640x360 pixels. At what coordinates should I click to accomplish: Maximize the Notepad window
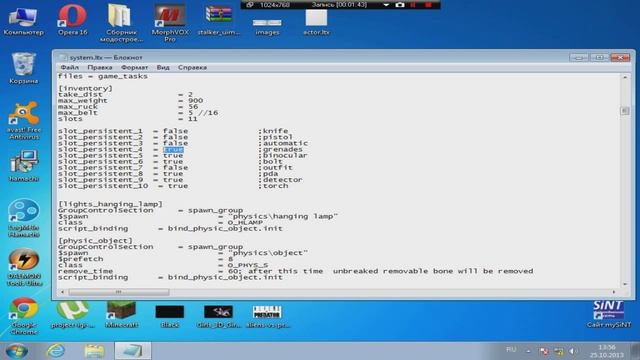click(x=599, y=58)
